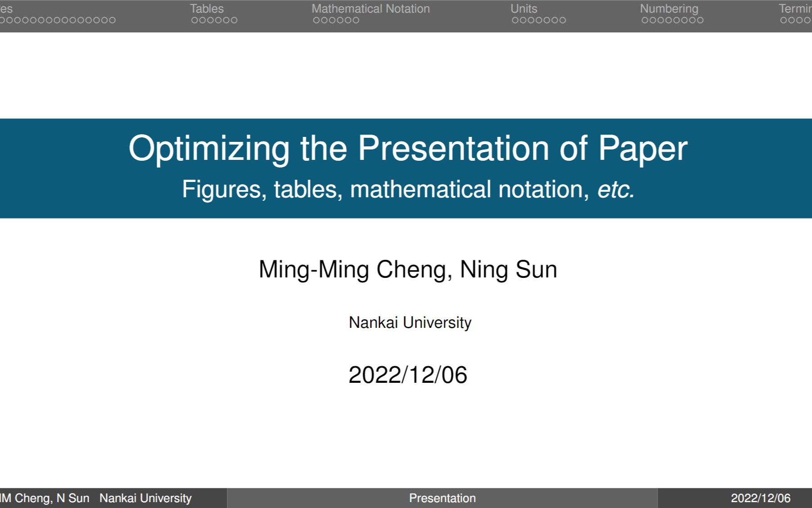The width and height of the screenshot is (812, 508).
Task: Click sixth slide dot under Numbering
Action: coord(684,20)
